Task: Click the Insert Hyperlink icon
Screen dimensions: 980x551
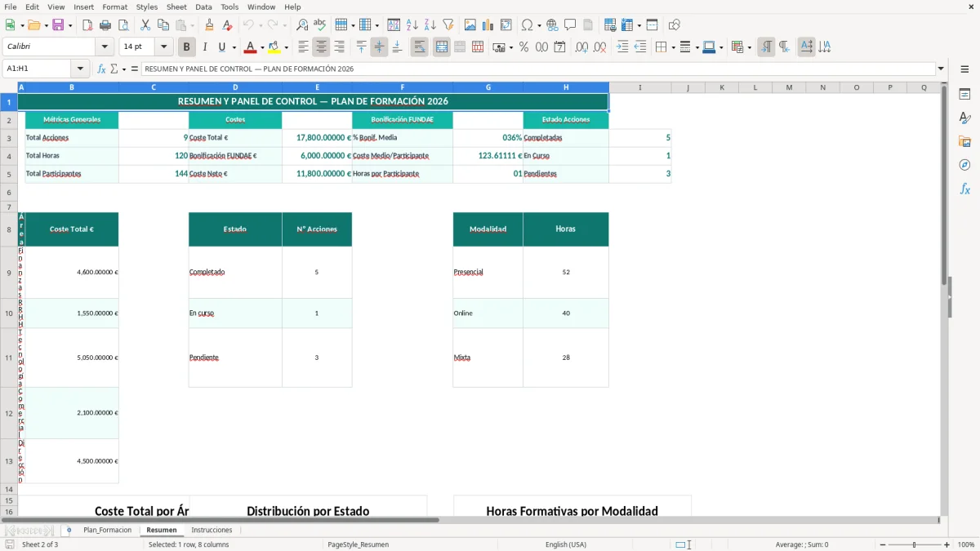Action: coord(552,25)
